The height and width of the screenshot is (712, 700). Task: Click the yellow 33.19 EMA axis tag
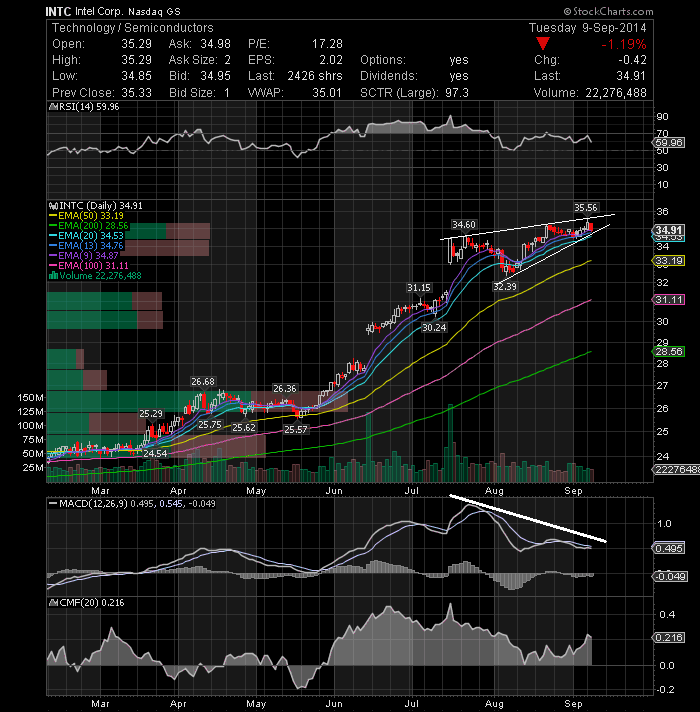668,261
